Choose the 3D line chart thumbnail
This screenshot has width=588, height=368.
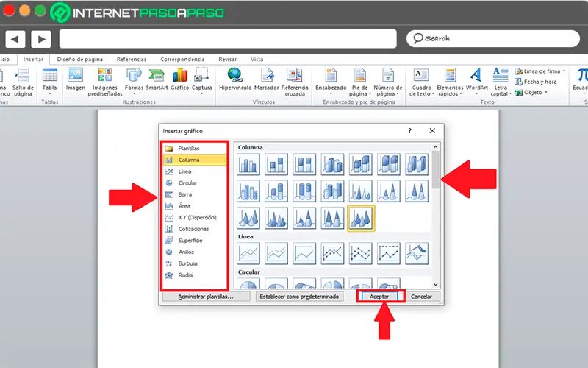[x=417, y=253]
